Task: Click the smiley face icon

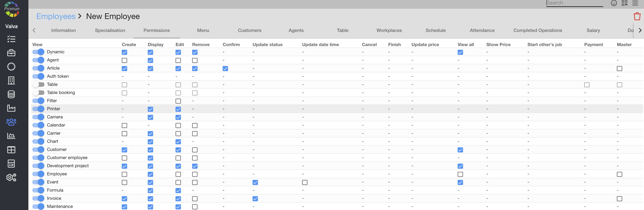Action: (614, 3)
